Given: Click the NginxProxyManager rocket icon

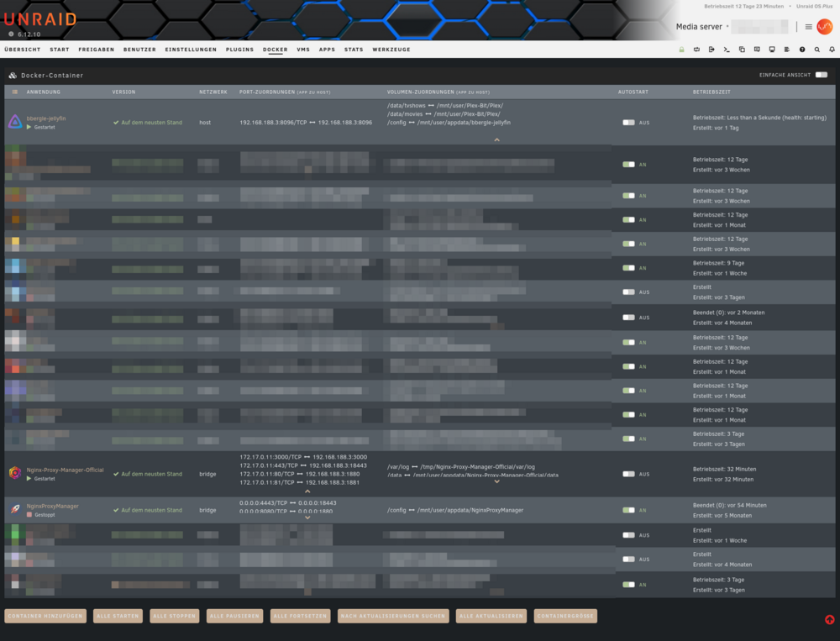Looking at the screenshot, I should pos(15,509).
